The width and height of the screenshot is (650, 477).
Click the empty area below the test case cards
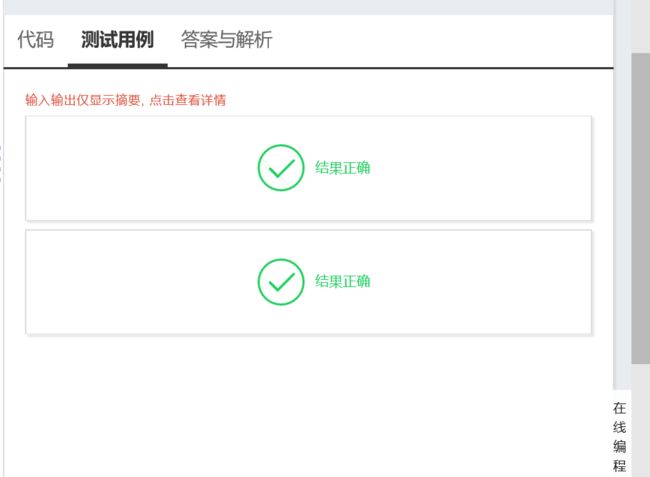pyautogui.click(x=308, y=406)
